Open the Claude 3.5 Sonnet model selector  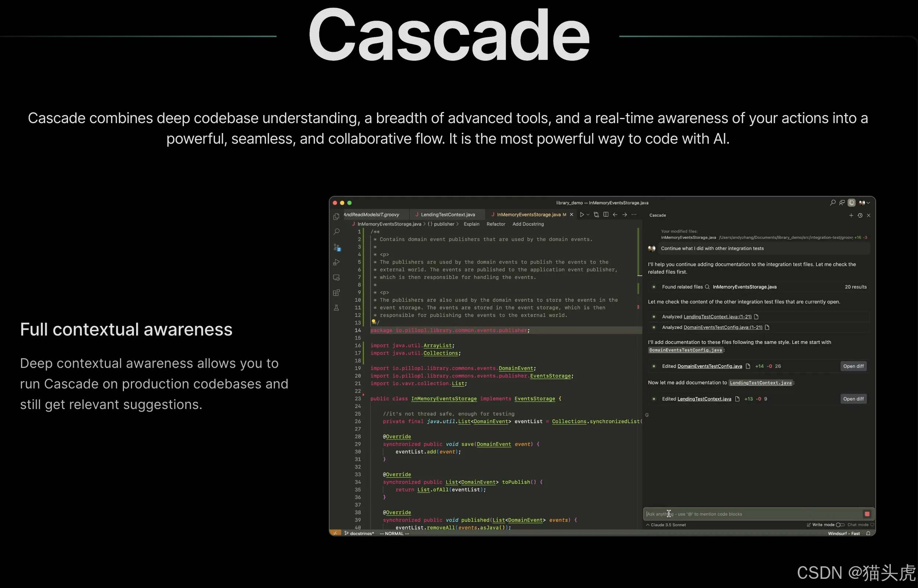[x=666, y=525]
